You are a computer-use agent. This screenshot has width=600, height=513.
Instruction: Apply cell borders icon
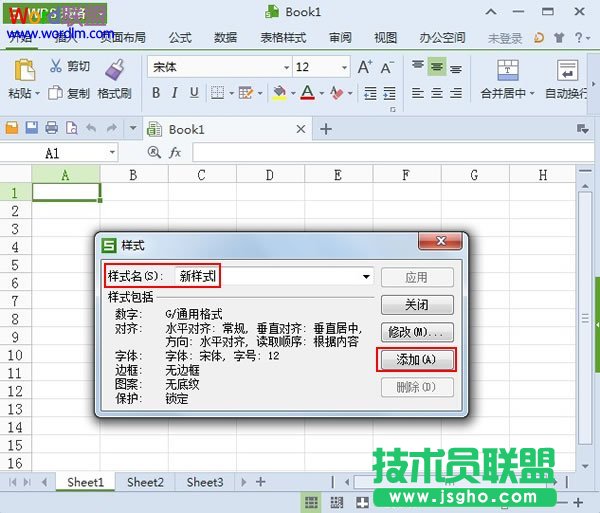(x=217, y=93)
